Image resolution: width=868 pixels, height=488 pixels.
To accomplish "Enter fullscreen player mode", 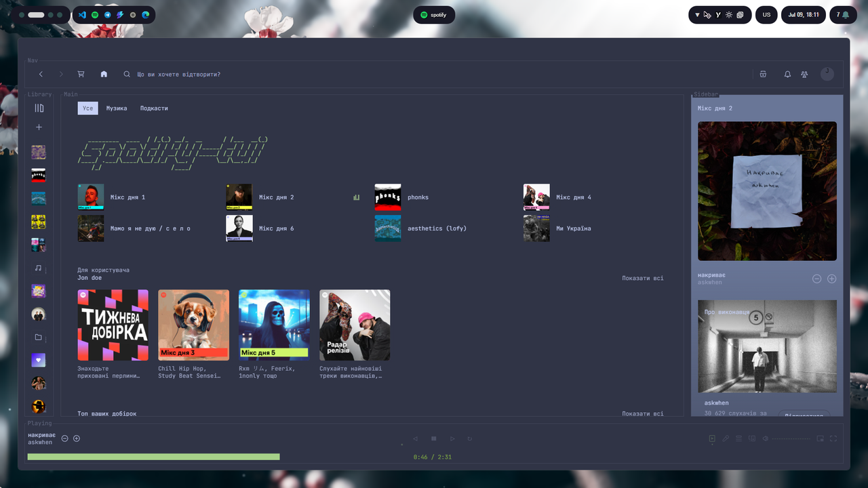I will coord(833,439).
